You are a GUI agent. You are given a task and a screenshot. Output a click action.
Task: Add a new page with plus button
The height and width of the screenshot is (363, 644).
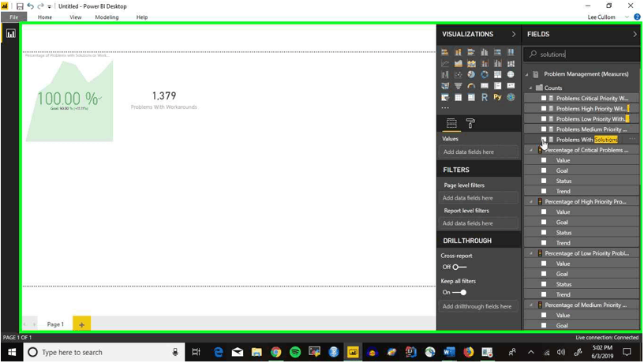[x=81, y=324]
